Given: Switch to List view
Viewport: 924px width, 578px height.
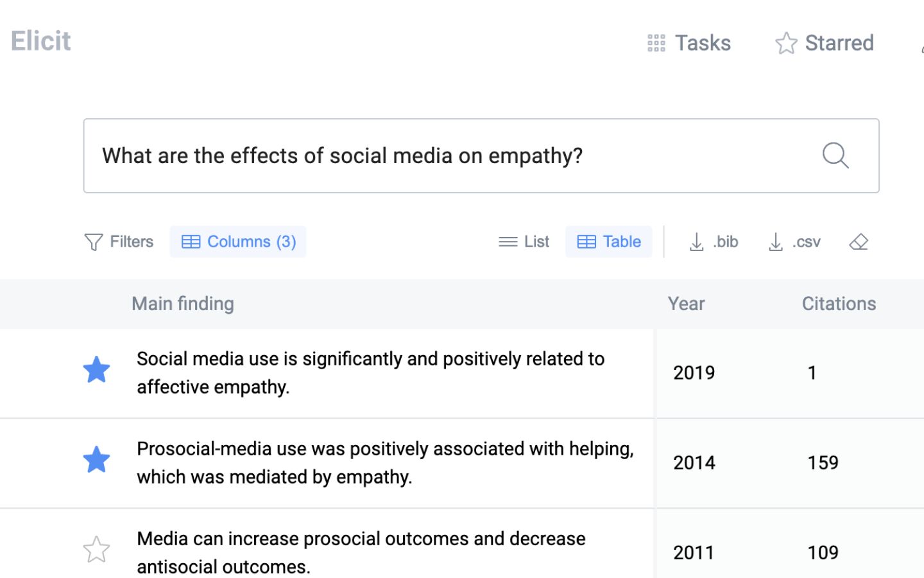Looking at the screenshot, I should 524,242.
